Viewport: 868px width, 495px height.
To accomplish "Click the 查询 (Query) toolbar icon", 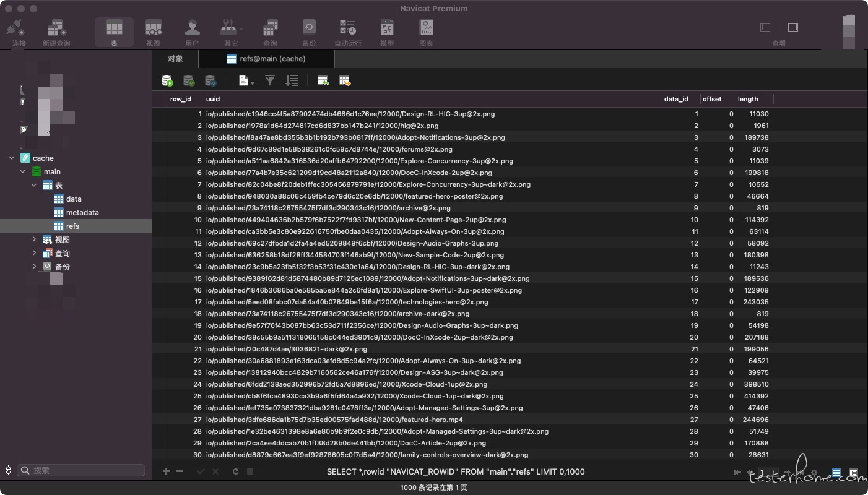I will click(270, 32).
